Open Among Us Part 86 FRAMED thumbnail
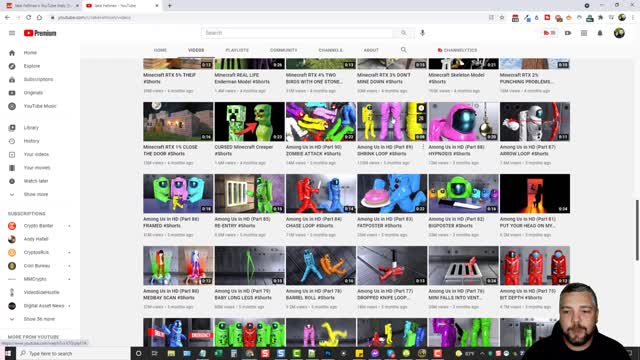Image resolution: width=640 pixels, height=360 pixels. [178, 193]
